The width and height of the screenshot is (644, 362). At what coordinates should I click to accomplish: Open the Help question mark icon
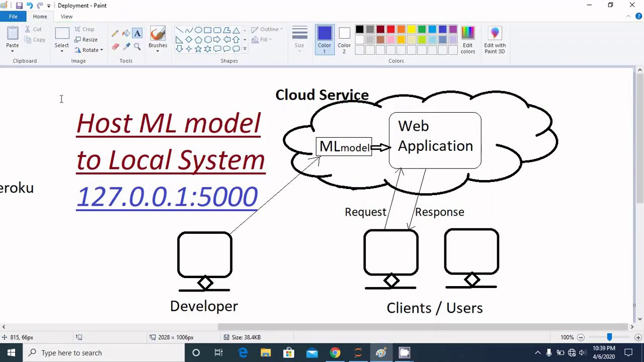pyautogui.click(x=638, y=17)
